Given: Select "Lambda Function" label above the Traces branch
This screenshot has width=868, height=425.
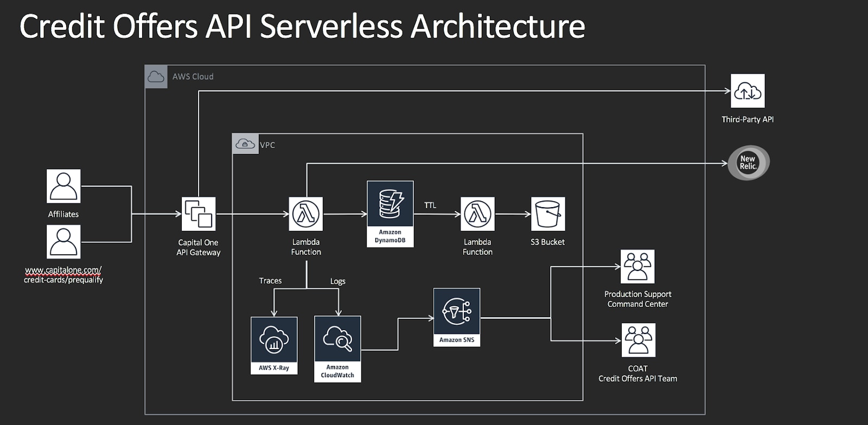Looking at the screenshot, I should [x=306, y=247].
